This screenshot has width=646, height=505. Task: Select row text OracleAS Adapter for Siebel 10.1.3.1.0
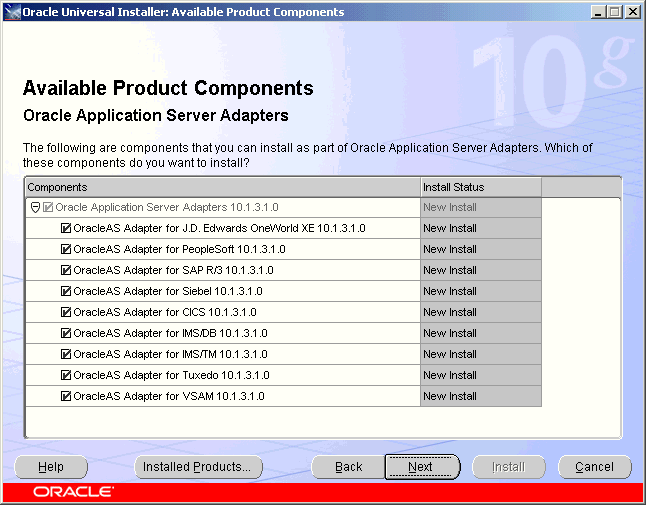[168, 291]
